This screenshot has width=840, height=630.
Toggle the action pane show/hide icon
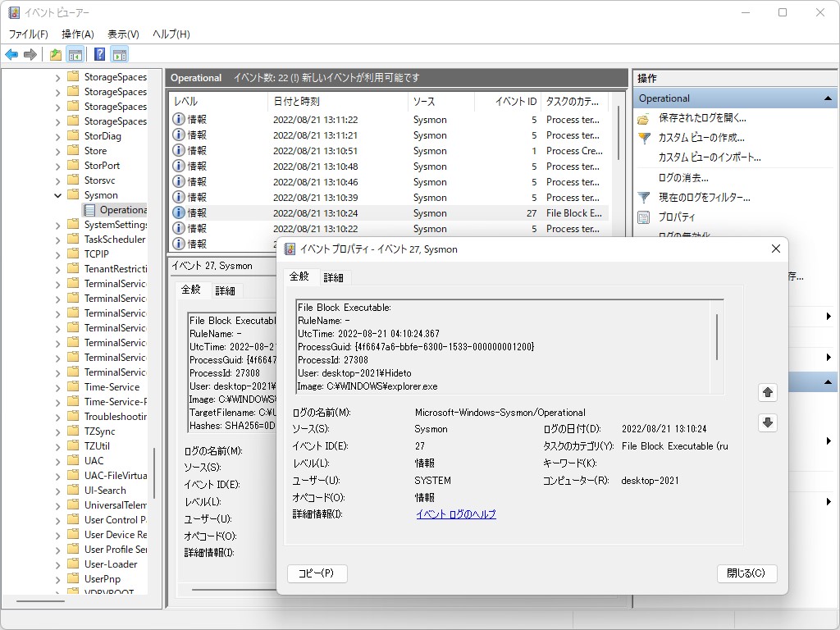120,55
